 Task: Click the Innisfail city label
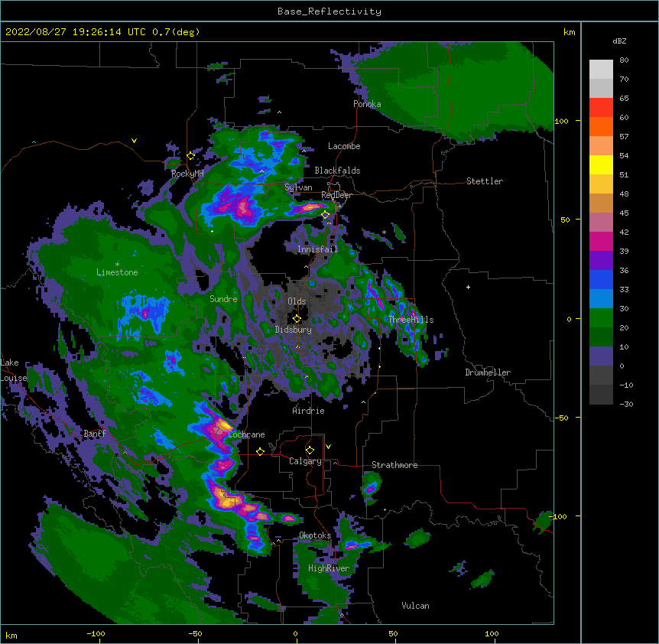(317, 249)
